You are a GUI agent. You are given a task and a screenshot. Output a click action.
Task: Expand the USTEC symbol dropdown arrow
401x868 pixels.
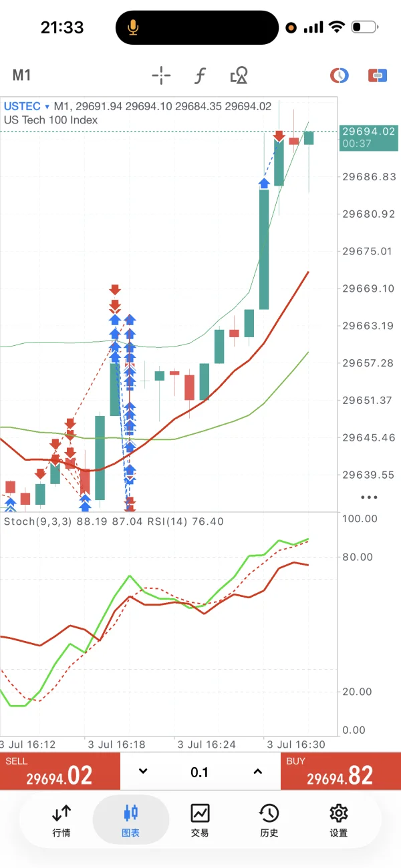pos(47,107)
